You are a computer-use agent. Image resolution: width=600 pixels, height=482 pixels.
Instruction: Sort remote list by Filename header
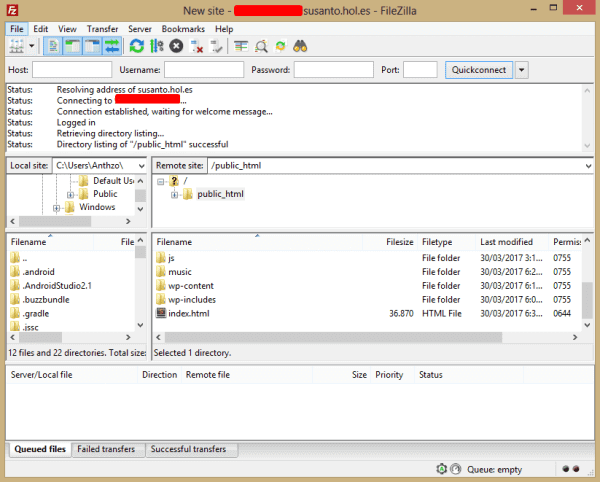(x=257, y=242)
